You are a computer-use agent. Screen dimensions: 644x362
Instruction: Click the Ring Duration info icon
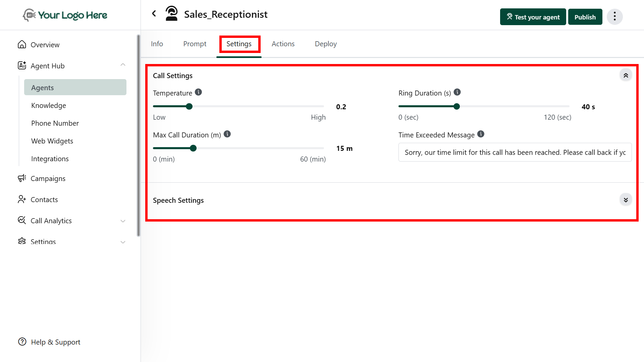(x=457, y=92)
